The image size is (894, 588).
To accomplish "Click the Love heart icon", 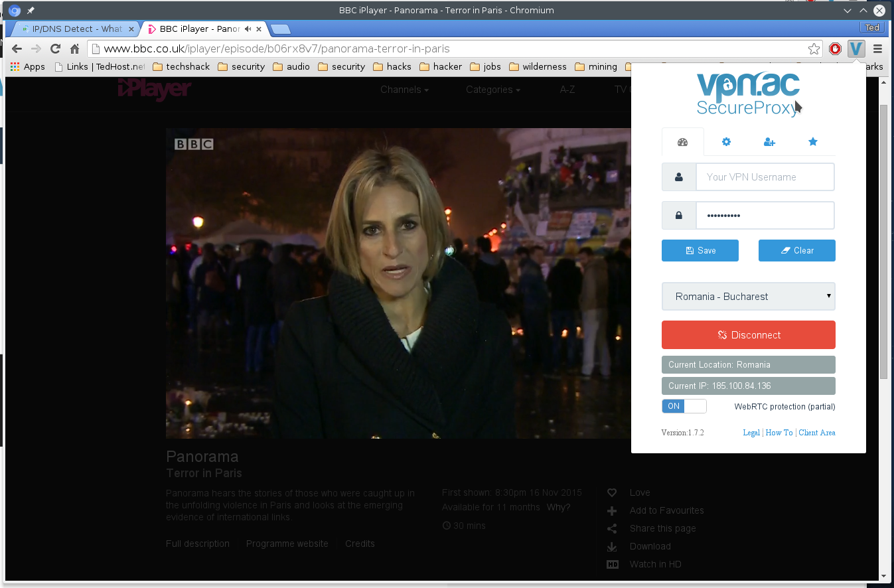I will tap(612, 492).
